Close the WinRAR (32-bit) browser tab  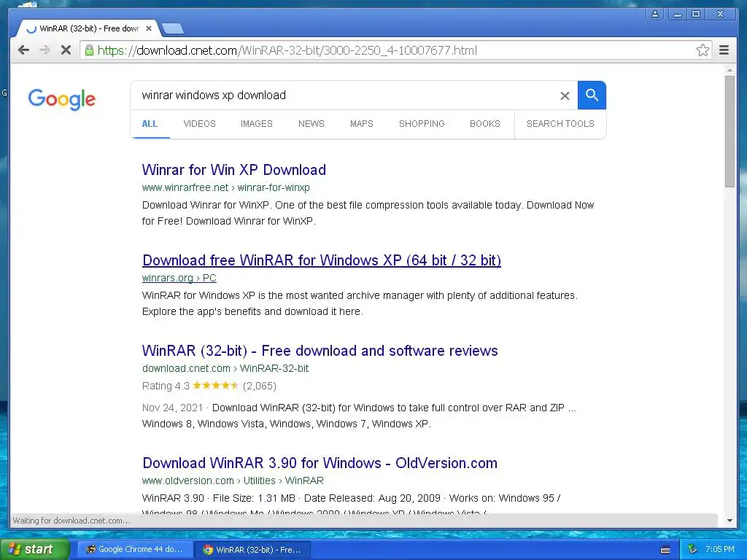click(149, 28)
